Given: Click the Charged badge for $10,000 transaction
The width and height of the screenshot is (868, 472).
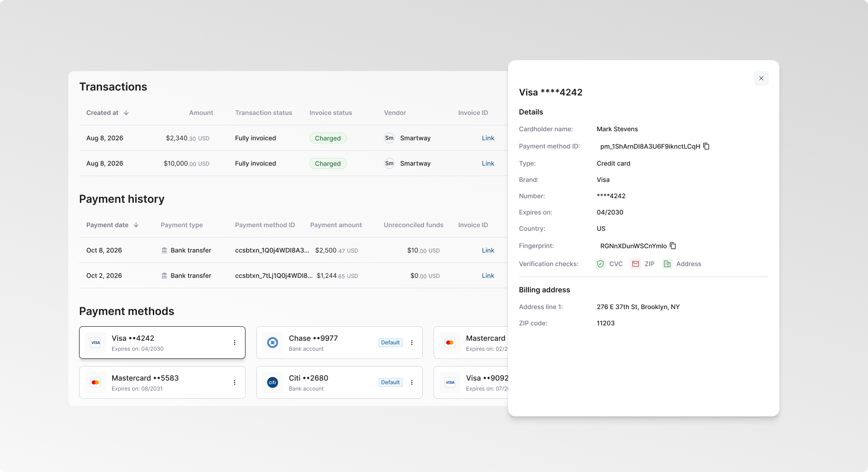Looking at the screenshot, I should (x=328, y=163).
